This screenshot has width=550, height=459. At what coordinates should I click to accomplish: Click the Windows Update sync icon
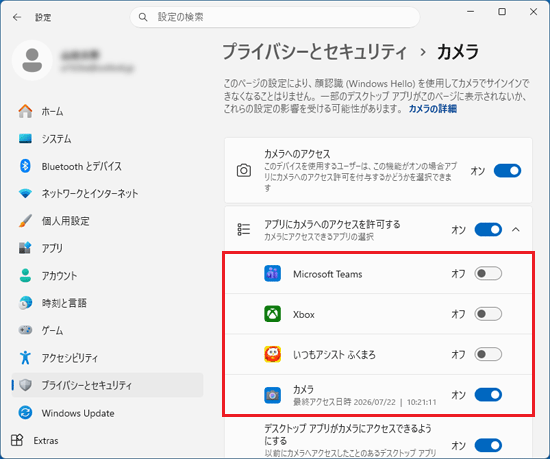point(25,412)
